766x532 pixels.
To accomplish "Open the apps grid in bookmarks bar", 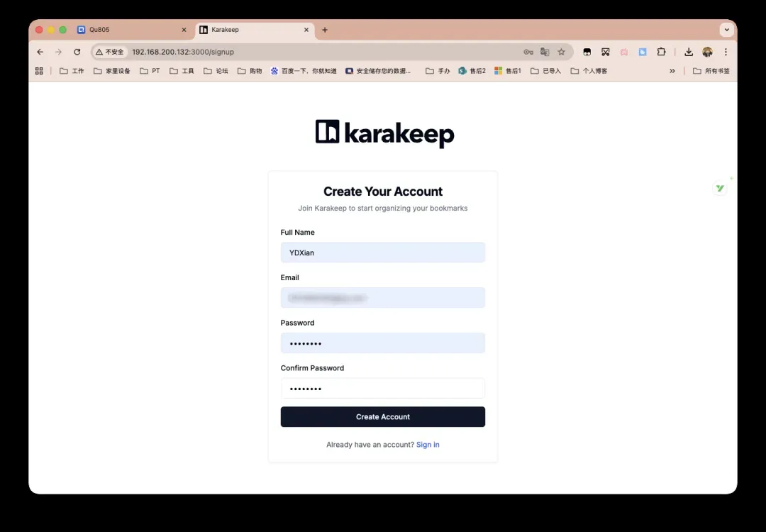I will [39, 71].
